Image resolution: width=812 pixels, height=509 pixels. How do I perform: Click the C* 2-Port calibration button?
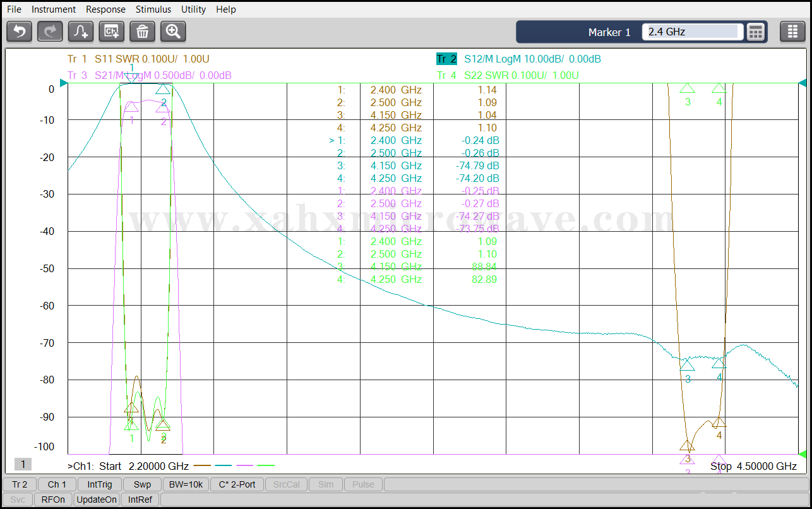click(237, 484)
